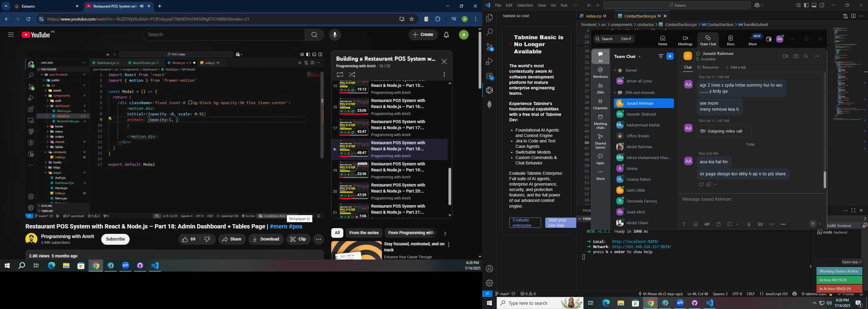
Task: Open screenshot options arrow in Zoom toolbar
Action: click(x=737, y=224)
